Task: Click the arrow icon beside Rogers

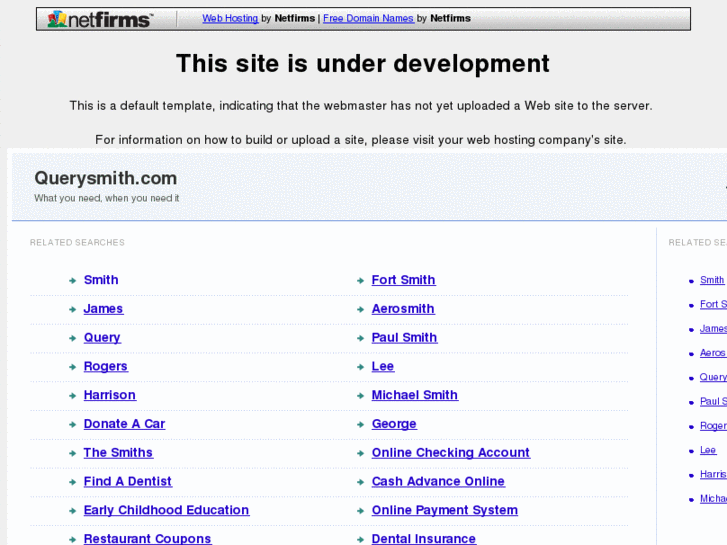Action: click(x=72, y=367)
